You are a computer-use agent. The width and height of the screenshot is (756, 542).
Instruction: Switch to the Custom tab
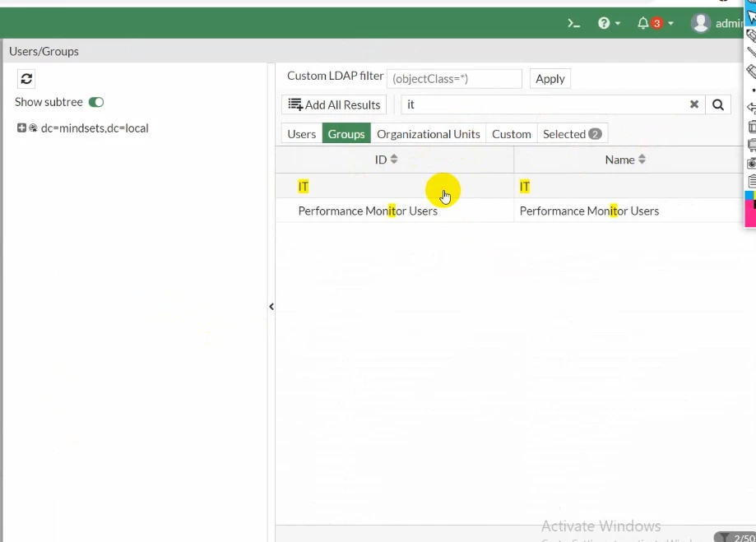[511, 133]
